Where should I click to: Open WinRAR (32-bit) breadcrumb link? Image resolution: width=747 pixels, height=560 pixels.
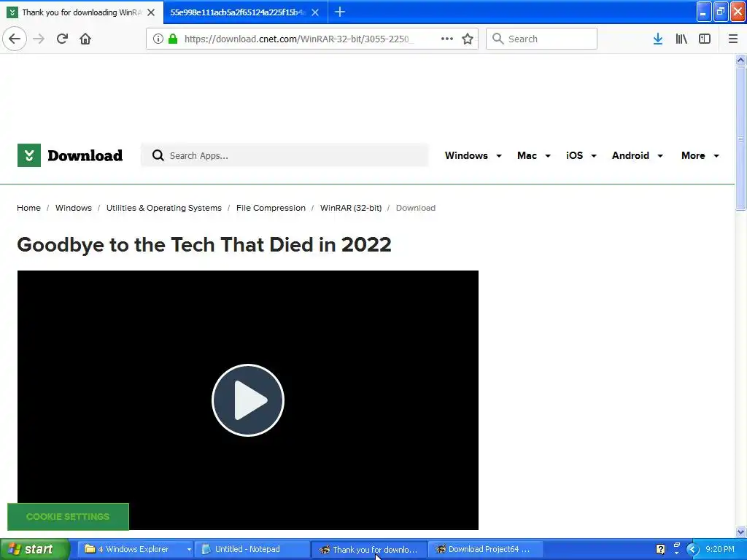coord(351,208)
